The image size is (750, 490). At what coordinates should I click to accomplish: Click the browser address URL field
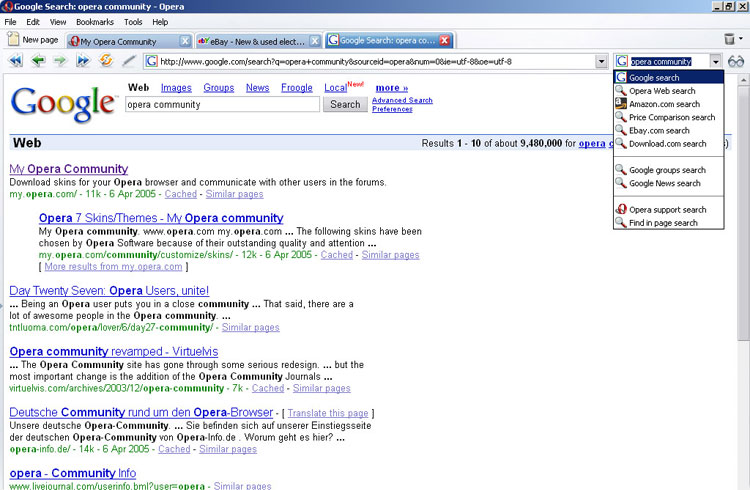coord(377,61)
